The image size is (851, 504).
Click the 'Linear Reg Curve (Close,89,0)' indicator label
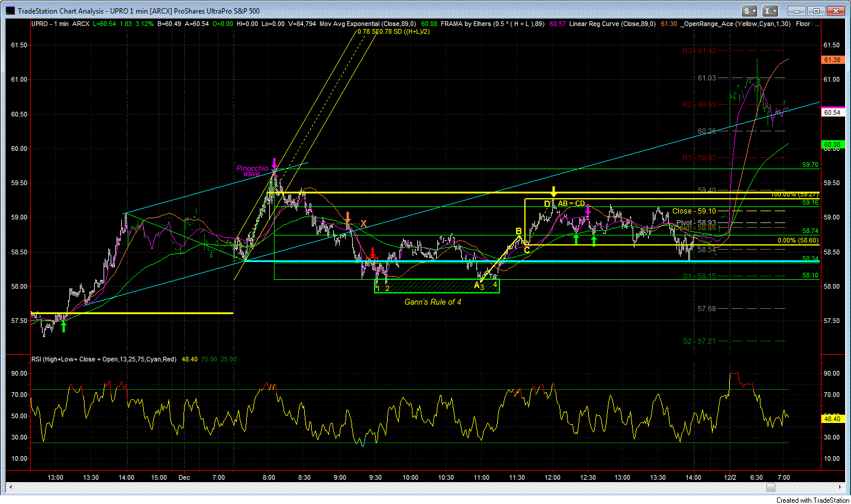click(613, 24)
